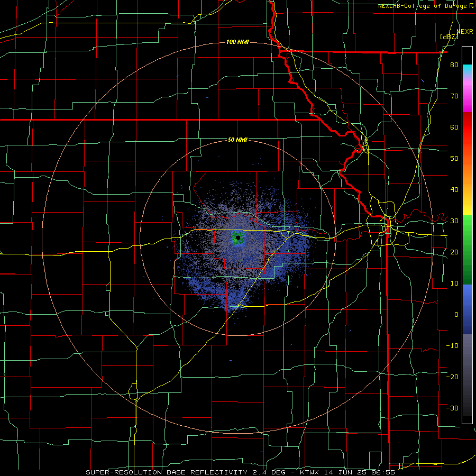Click the black radar site dot at center
The image size is (476, 476).
(239, 237)
